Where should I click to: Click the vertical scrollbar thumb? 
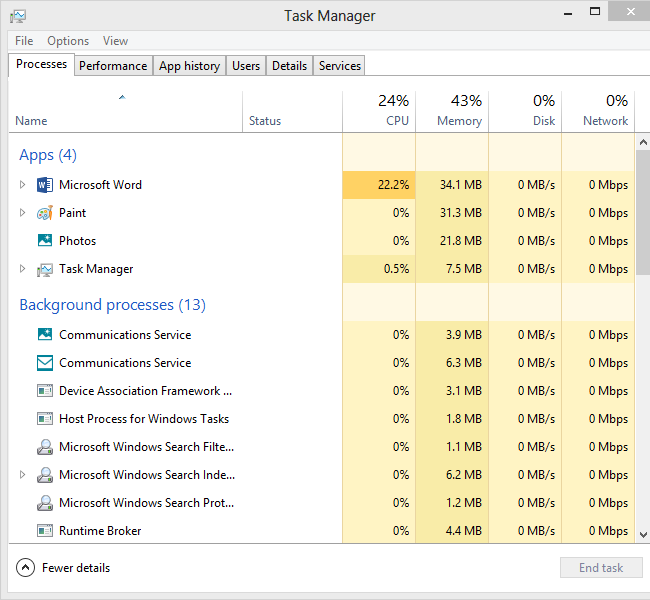643,212
